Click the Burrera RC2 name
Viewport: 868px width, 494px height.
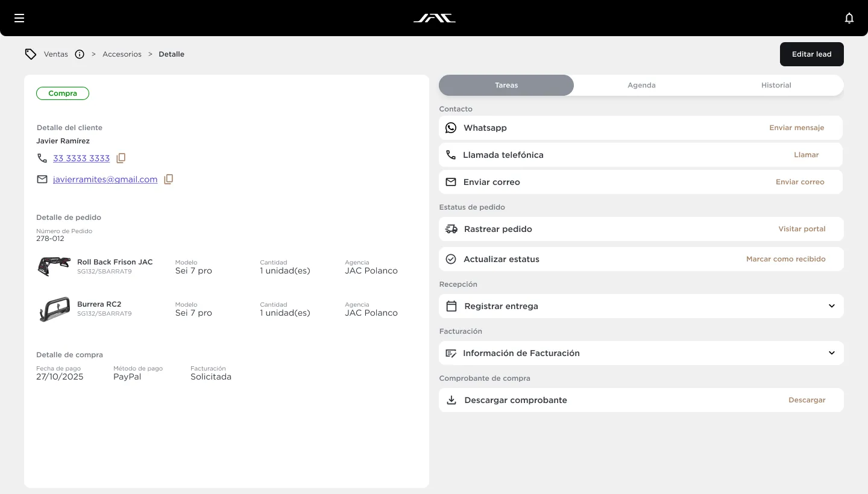pos(99,304)
